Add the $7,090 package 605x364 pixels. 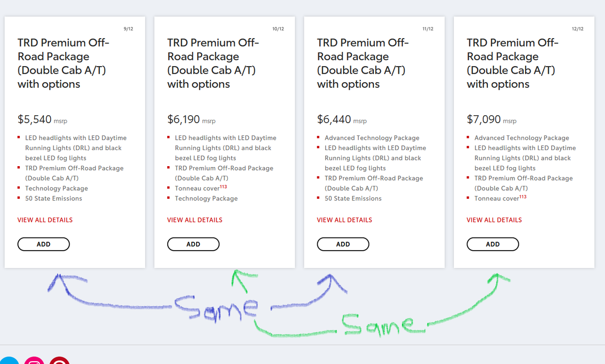click(493, 244)
